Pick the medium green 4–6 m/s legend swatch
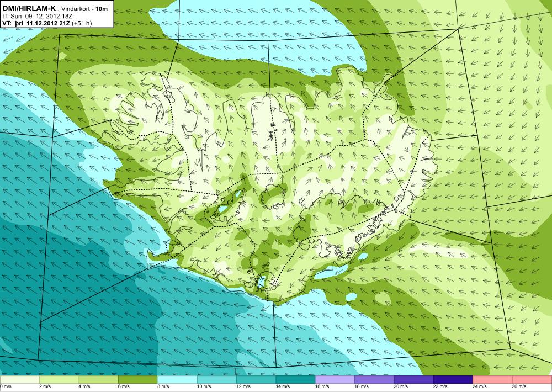Viewport: 552px width, 392px height. (x=99, y=380)
